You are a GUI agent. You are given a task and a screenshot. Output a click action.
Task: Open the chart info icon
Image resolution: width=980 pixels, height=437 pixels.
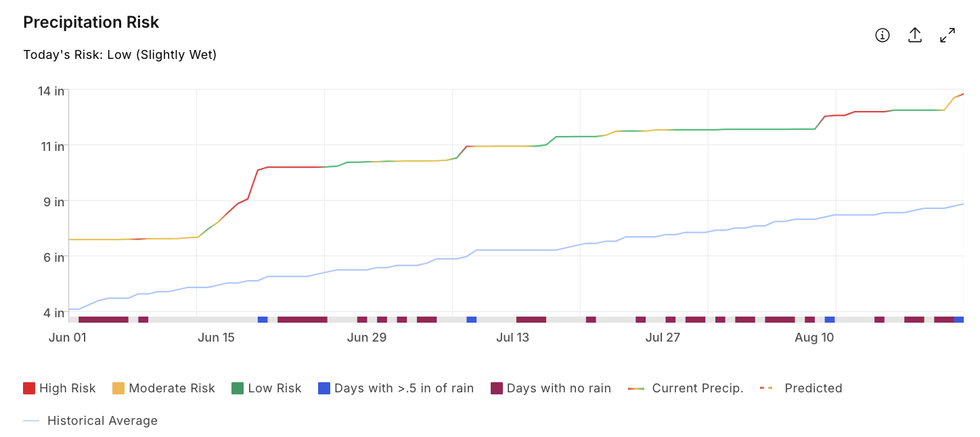coord(882,35)
